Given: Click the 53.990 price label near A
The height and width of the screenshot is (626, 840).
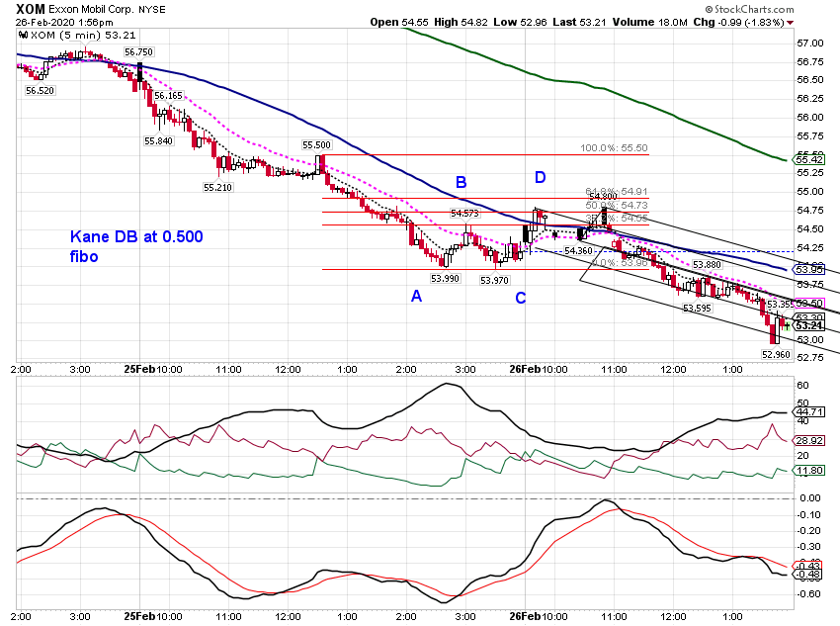Looking at the screenshot, I should coord(445,279).
